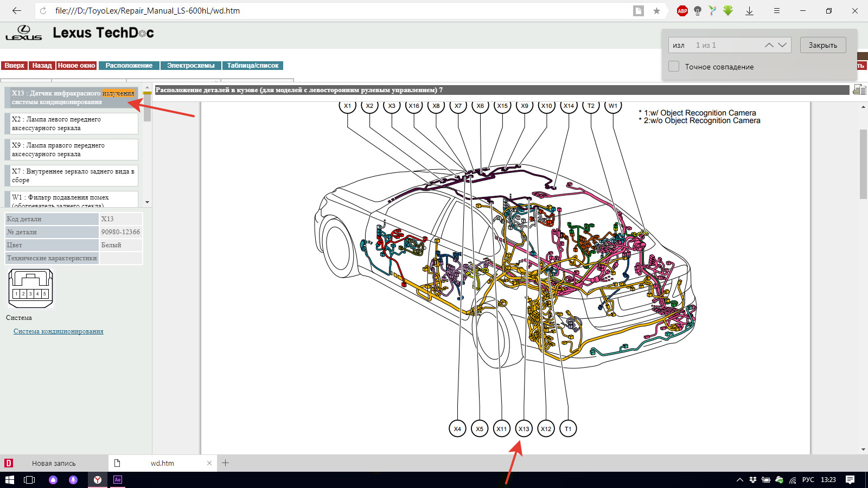Click the green download arrow extension icon
Screen dimensions: 868x488
point(728,11)
